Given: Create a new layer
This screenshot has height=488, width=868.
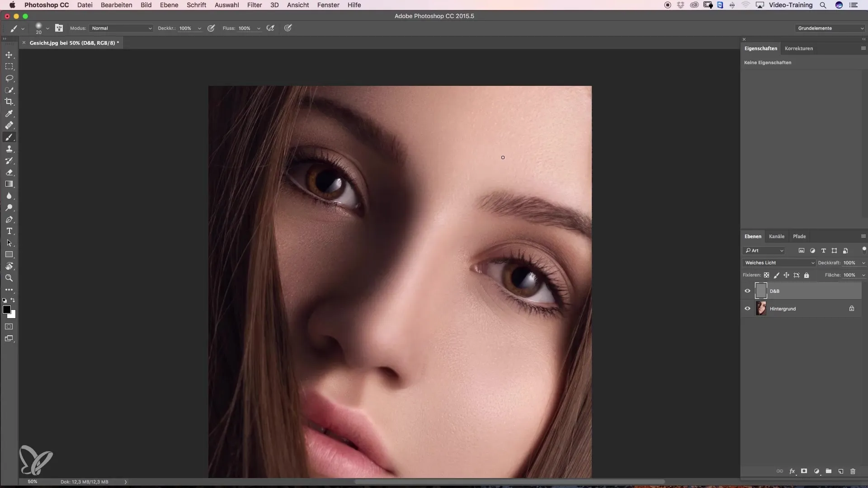Looking at the screenshot, I should [840, 471].
